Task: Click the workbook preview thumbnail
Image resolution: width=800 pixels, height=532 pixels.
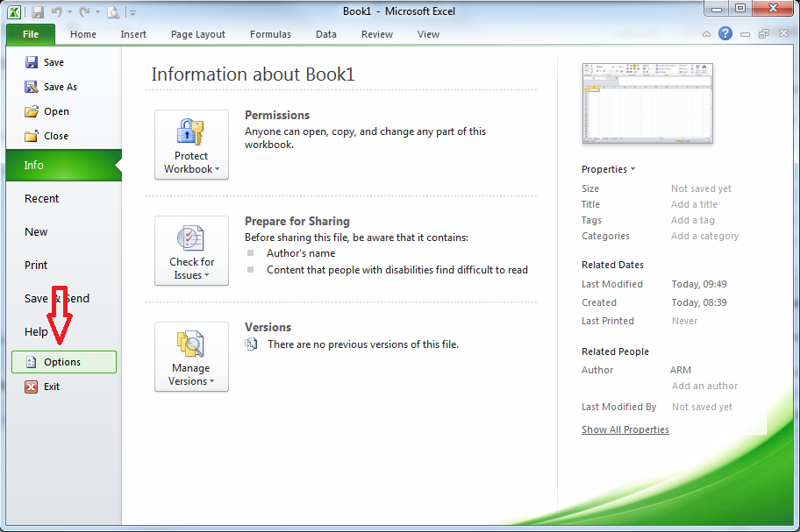Action: click(647, 103)
